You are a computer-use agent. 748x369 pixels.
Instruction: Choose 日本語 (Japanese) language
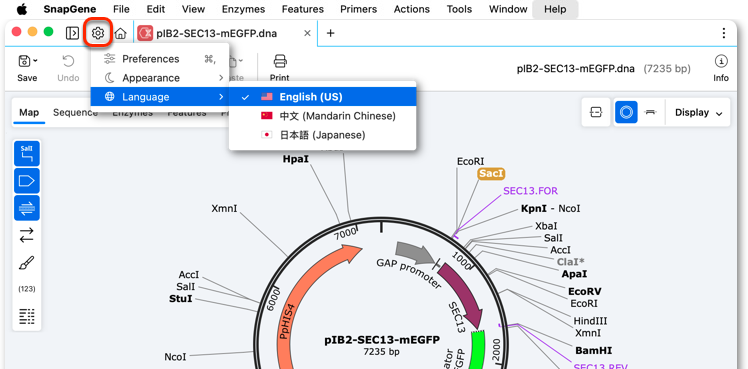(x=322, y=135)
